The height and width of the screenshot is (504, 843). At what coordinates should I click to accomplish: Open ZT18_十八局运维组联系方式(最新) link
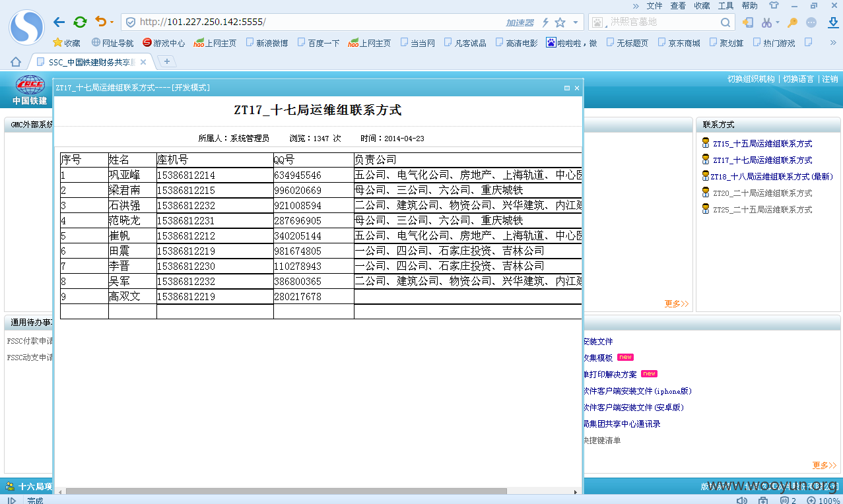pyautogui.click(x=772, y=177)
